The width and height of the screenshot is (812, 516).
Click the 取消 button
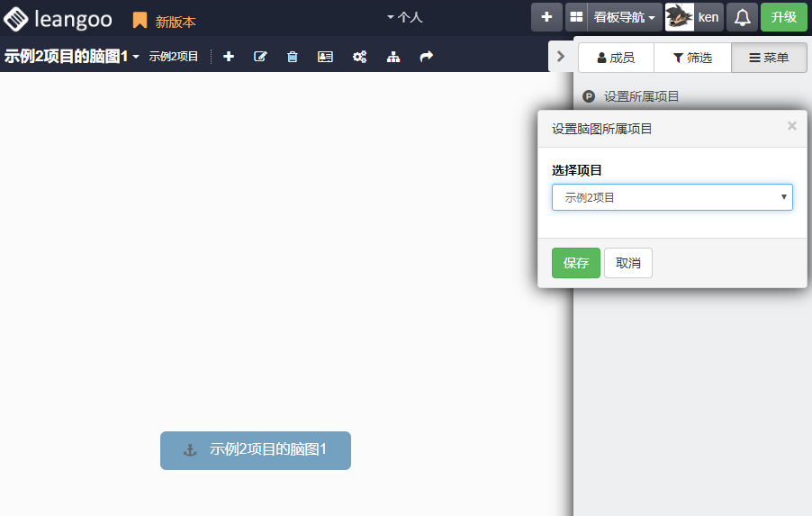[628, 263]
